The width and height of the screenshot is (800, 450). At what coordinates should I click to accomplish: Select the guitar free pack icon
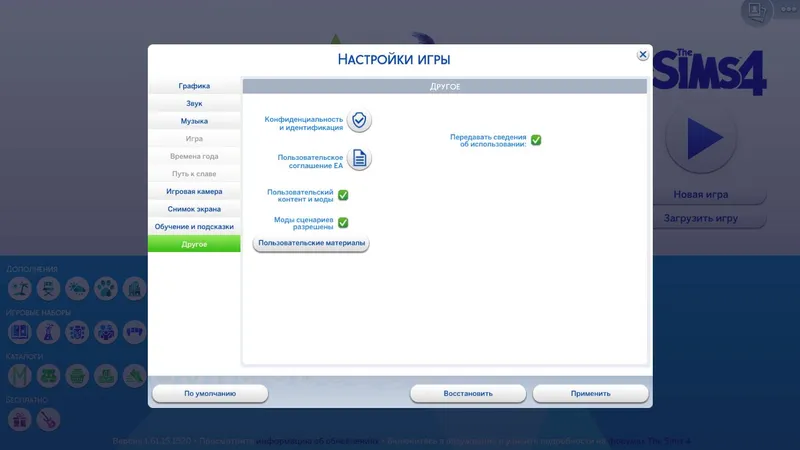pos(48,420)
